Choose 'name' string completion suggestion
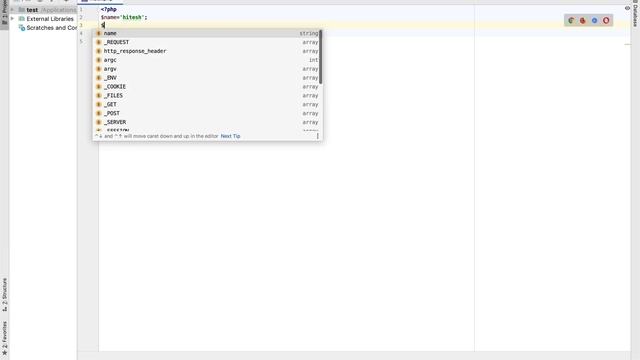Viewport: 640px width, 360px height. 207,33
